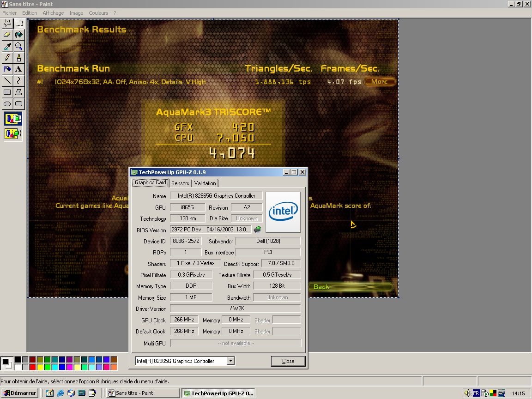This screenshot has width=532, height=399.
Task: Open the Affichage menu
Action: [53, 13]
